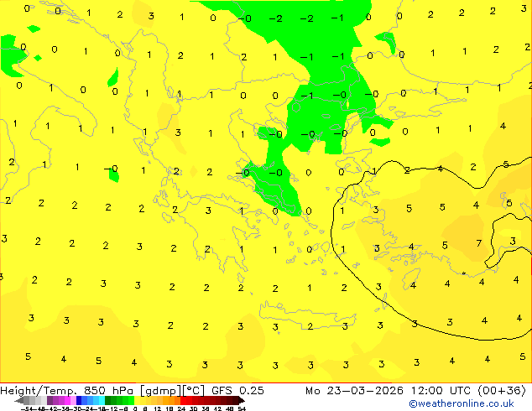532x411 pixels.
Task: Click the '[°C]' unit label
Action: pyautogui.click(x=194, y=391)
